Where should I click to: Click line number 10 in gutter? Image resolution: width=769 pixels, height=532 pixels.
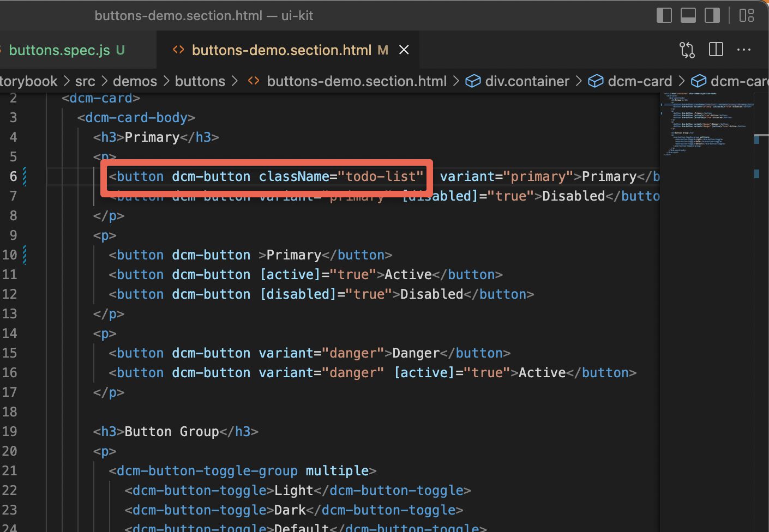pos(10,255)
